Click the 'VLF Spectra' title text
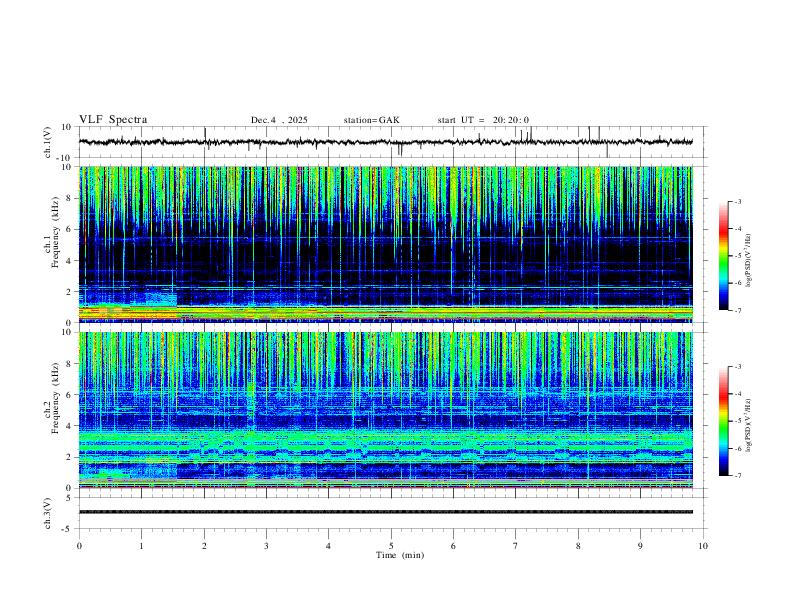The image size is (792, 612). [x=113, y=120]
